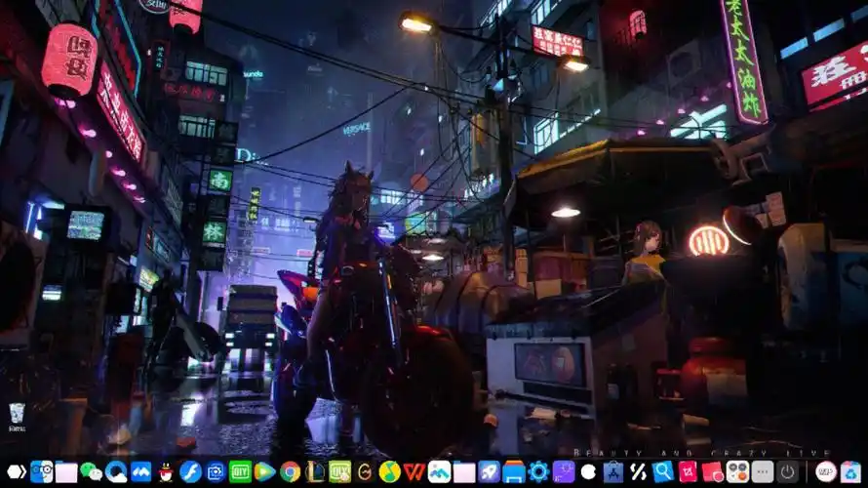The width and height of the screenshot is (868, 488).
Task: Click the blue magnifier search icon
Action: [x=663, y=471]
